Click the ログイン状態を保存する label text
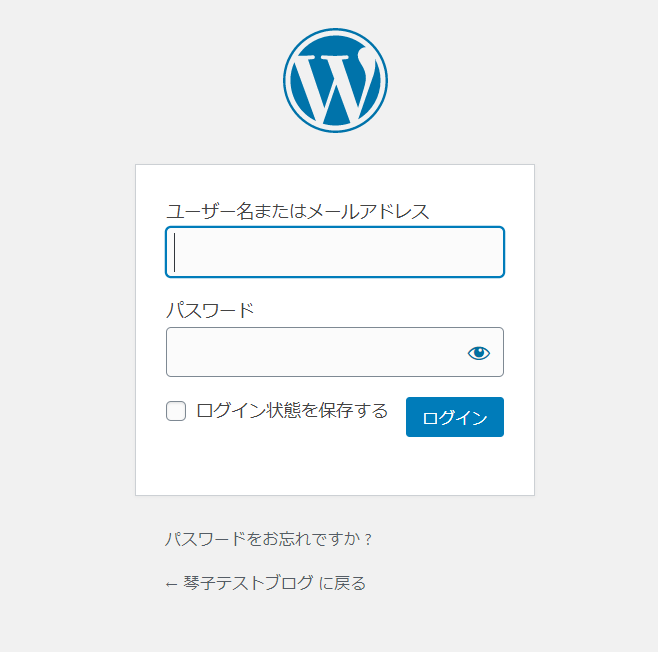658x652 pixels. click(x=292, y=411)
